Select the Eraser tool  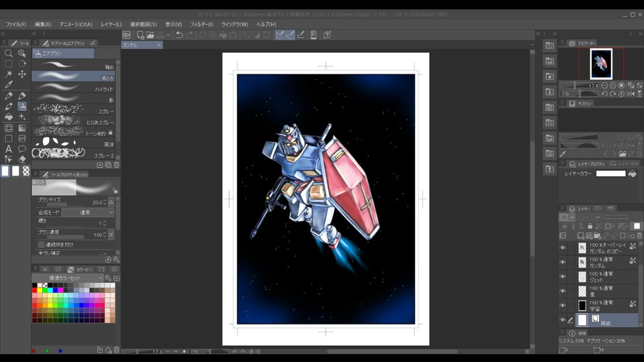tap(22, 160)
